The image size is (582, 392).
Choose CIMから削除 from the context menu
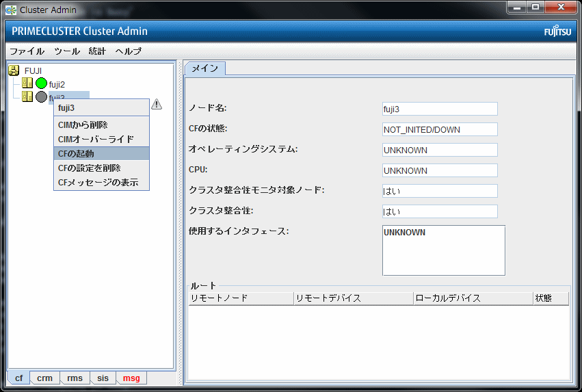pos(101,125)
